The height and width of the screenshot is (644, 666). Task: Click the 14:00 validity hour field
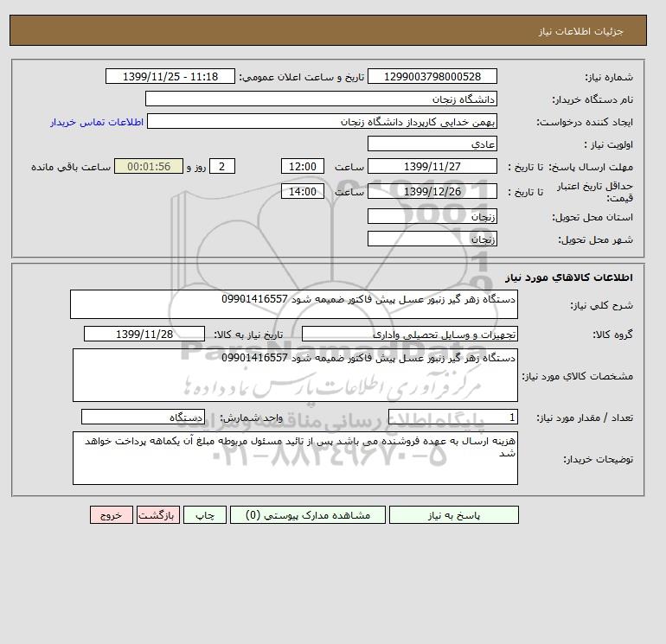point(303,191)
